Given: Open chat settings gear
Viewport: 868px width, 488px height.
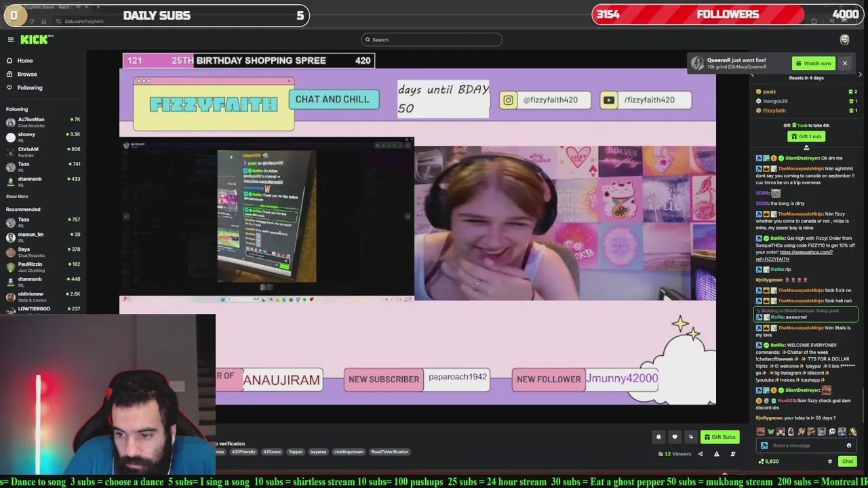Looking at the screenshot, I should pyautogui.click(x=829, y=462).
